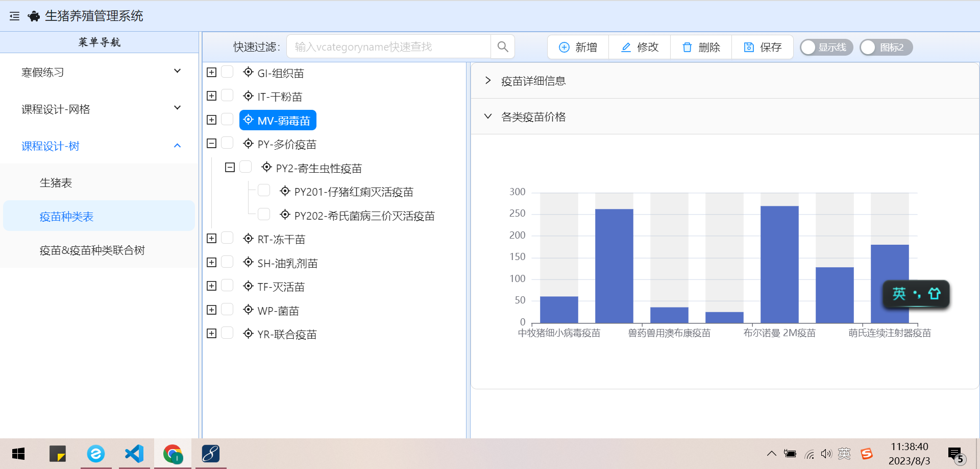The width and height of the screenshot is (980, 469).
Task: Click the 修改 button
Action: pos(640,47)
